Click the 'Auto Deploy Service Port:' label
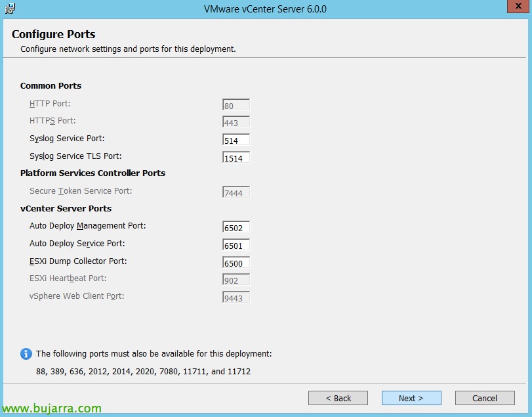This screenshot has height=417, width=532. 77,244
